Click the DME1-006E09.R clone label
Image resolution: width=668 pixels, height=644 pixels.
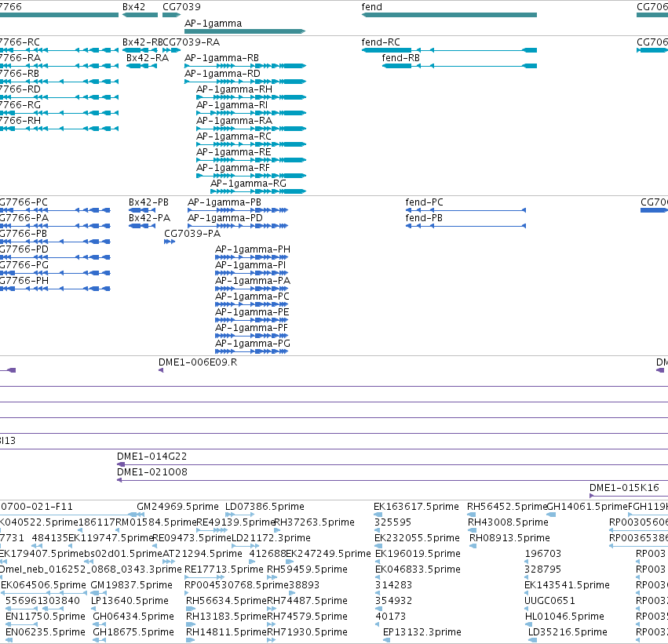[x=198, y=362]
